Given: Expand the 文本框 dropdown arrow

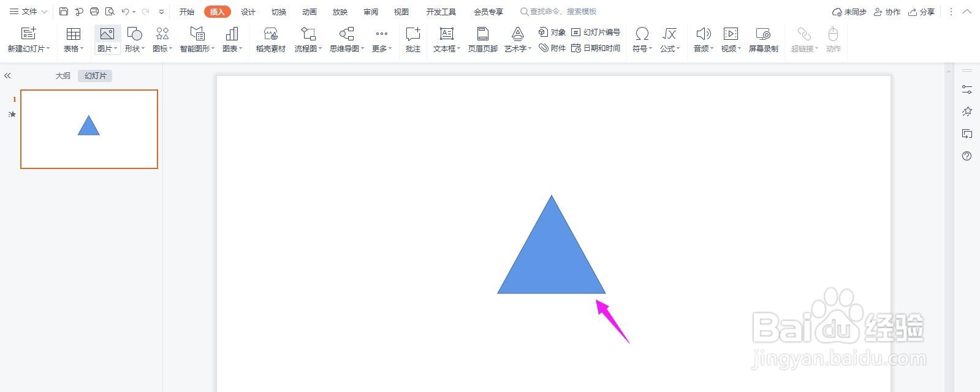Looking at the screenshot, I should click(x=458, y=48).
